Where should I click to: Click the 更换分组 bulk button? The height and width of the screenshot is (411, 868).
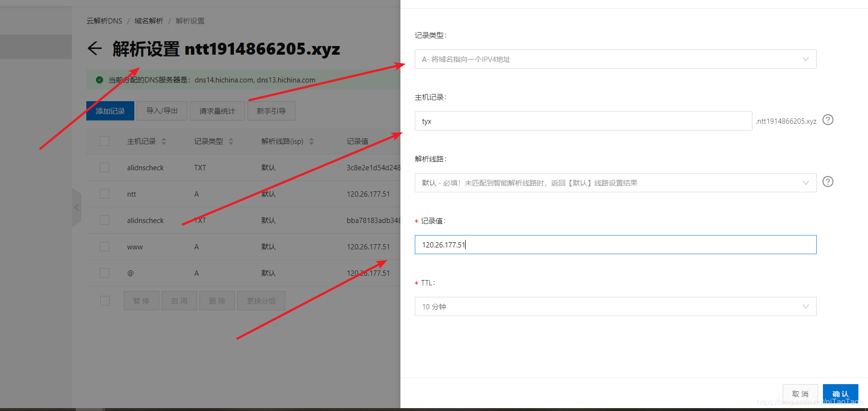pos(261,301)
